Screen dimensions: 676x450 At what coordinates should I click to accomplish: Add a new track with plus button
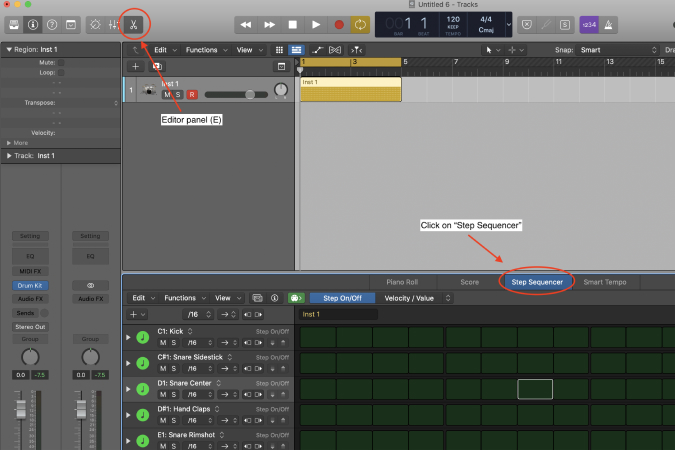coord(135,66)
